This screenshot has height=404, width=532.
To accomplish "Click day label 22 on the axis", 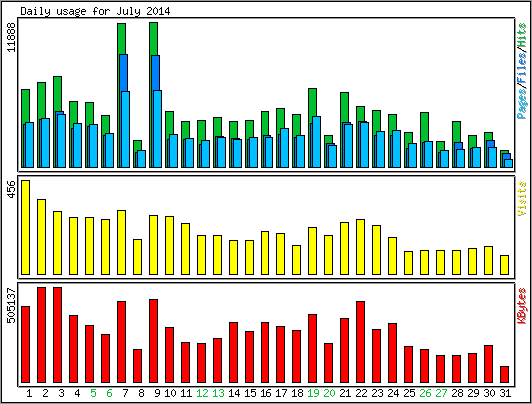I will point(361,393).
